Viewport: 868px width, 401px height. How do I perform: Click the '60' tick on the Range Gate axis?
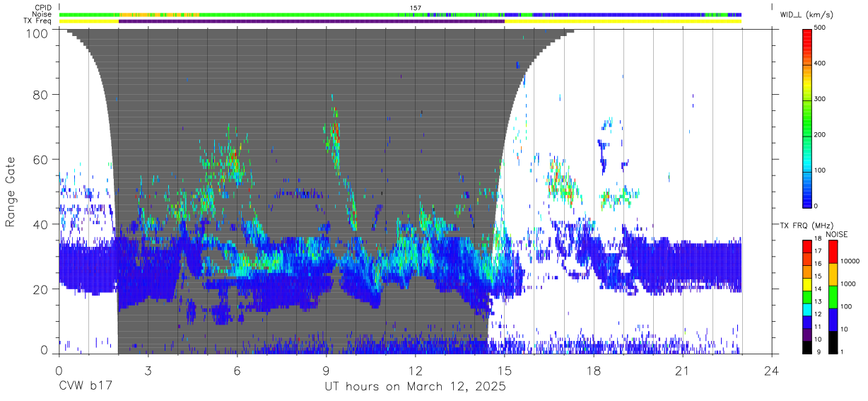[x=40, y=159]
